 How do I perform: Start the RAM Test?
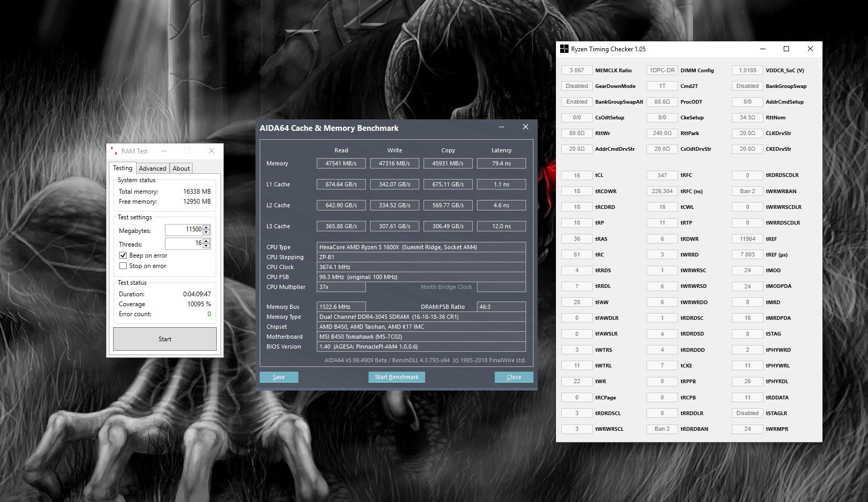(165, 339)
